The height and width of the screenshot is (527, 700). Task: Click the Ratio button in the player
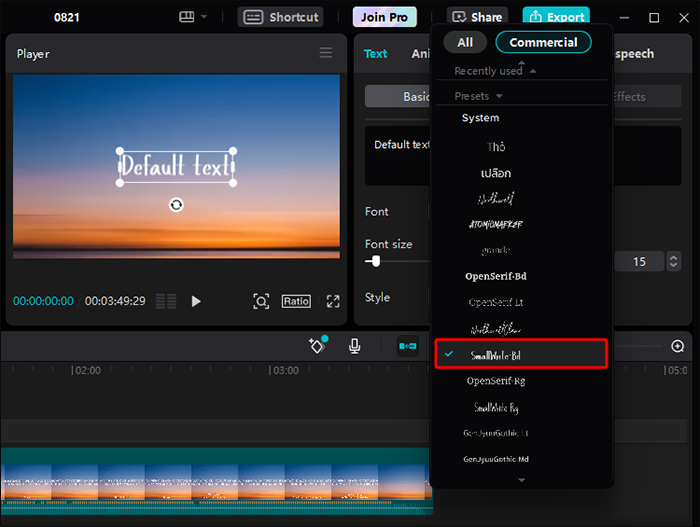coord(296,301)
